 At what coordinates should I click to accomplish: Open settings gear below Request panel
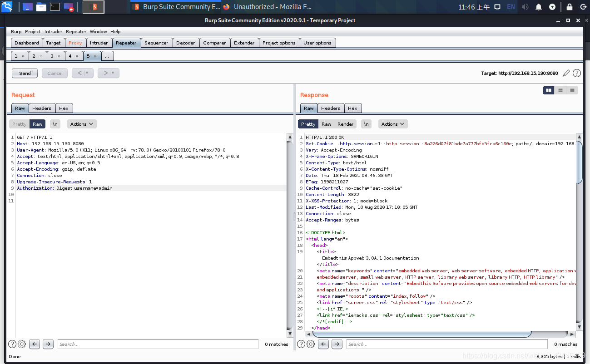21,344
